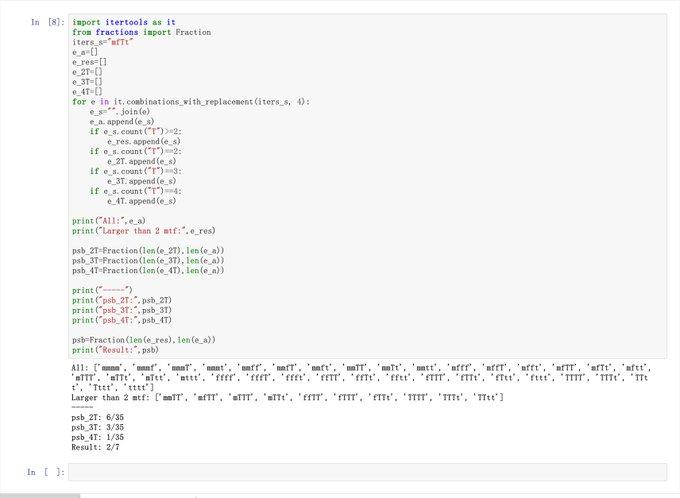
Task: Click the 'Result: 2/7' output text
Action: pyautogui.click(x=96, y=447)
